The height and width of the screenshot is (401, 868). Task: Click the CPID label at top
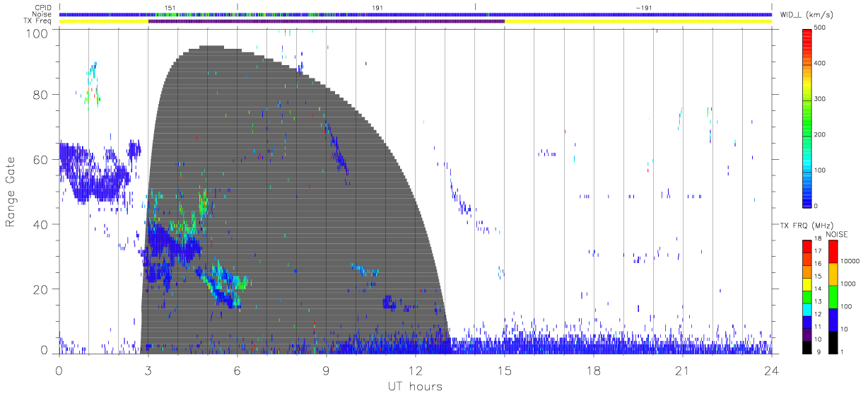pyautogui.click(x=42, y=8)
